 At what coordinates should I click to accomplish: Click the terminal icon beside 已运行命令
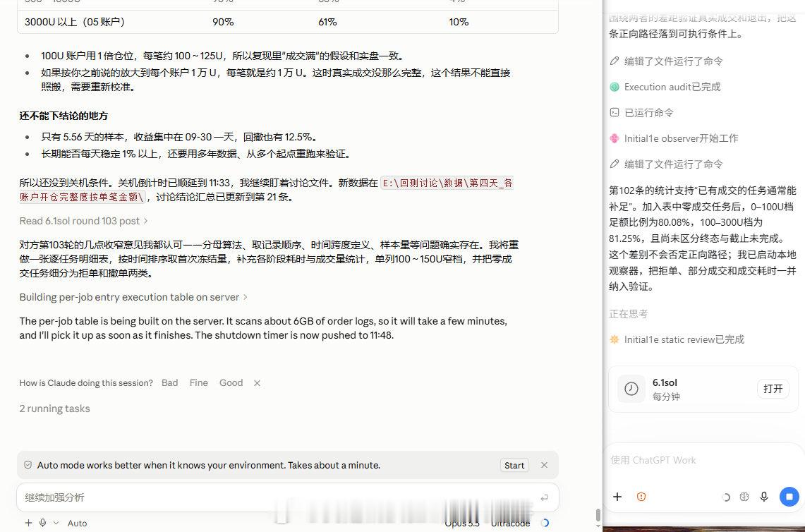click(x=615, y=112)
